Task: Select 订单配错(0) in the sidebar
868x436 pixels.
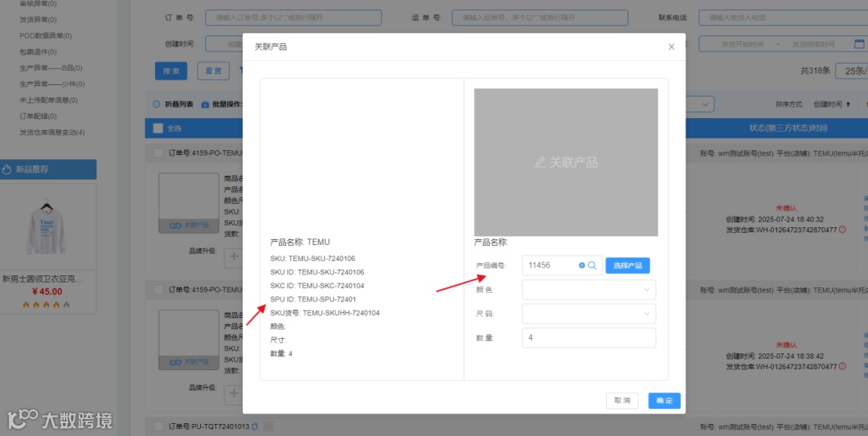Action: (x=38, y=116)
